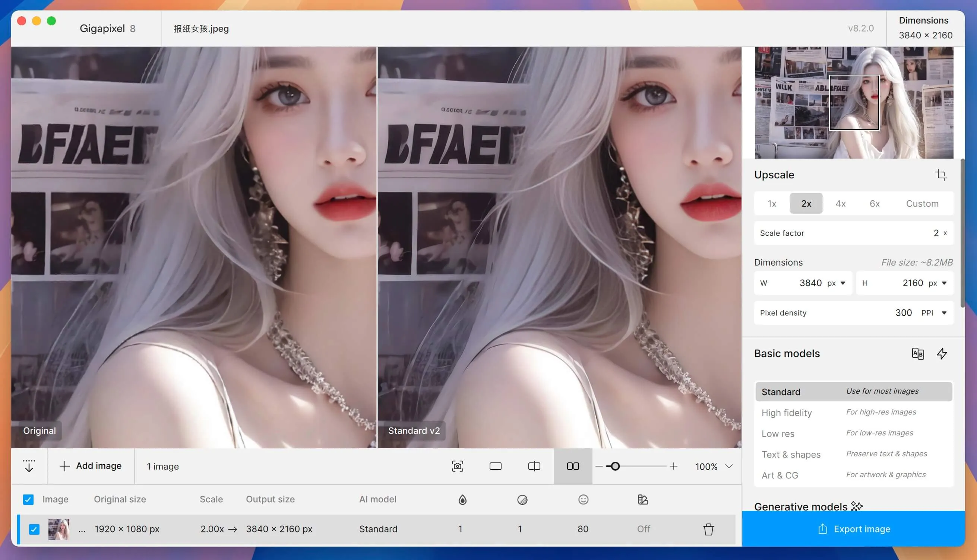Choose the Text & shapes model
The image size is (977, 560).
[854, 454]
